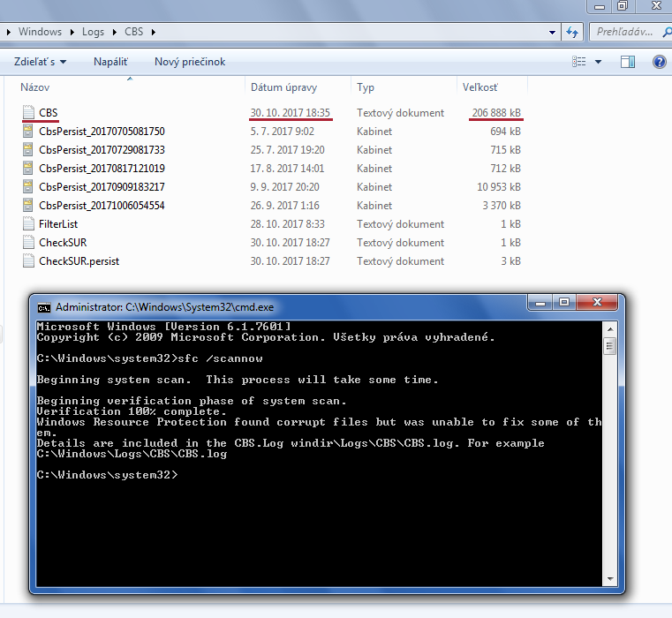Expand the arrow after CBS in breadcrumb

[154, 32]
